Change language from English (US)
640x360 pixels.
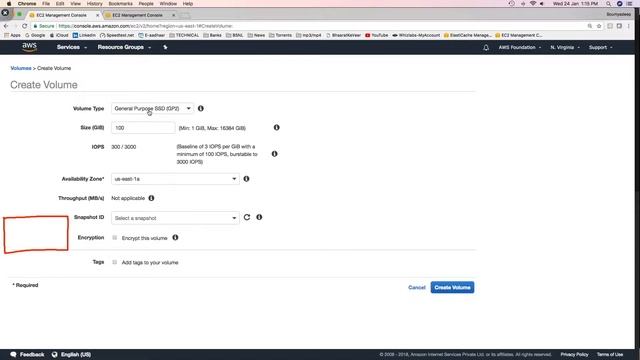[x=71, y=354]
